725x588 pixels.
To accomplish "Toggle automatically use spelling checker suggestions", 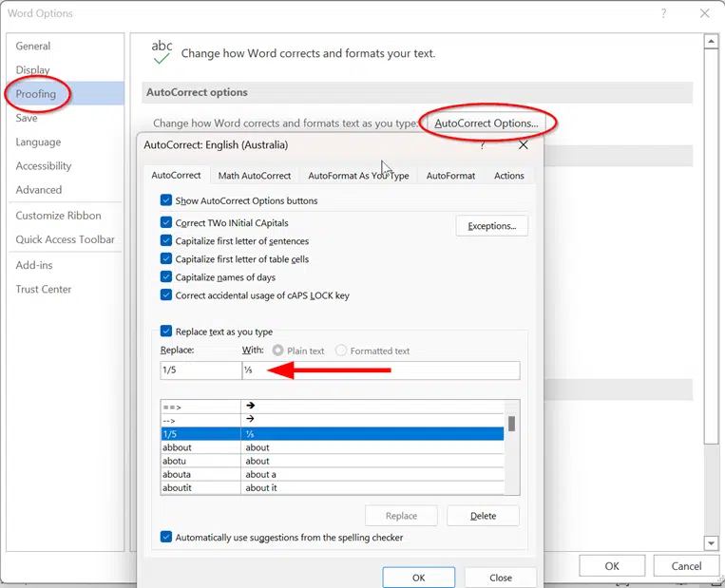I will (x=166, y=537).
